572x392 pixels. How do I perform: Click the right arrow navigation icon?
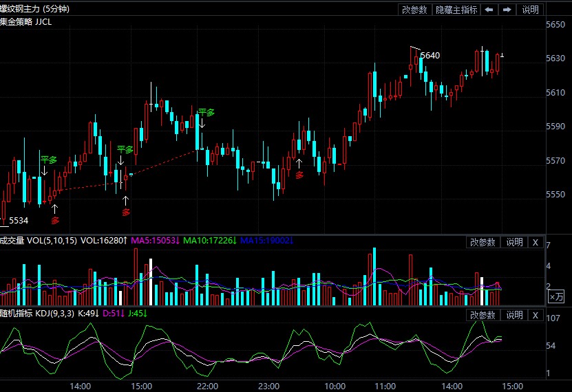507,10
